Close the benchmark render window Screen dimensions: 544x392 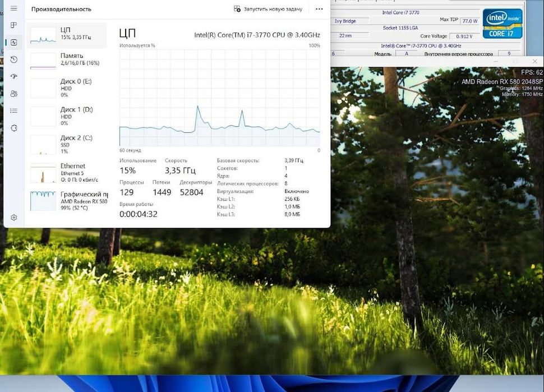tap(534, 61)
